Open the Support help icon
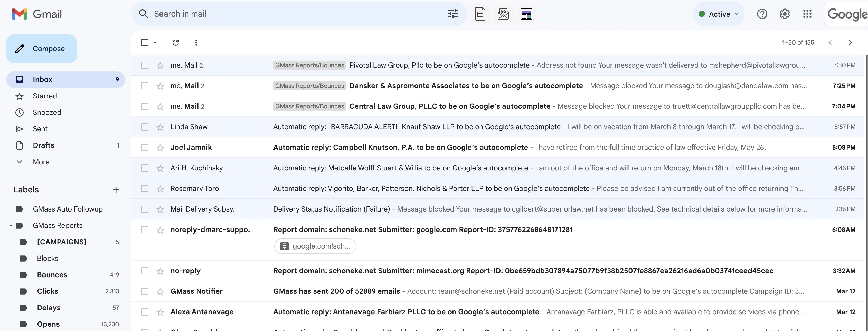The width and height of the screenshot is (868, 331). click(762, 14)
